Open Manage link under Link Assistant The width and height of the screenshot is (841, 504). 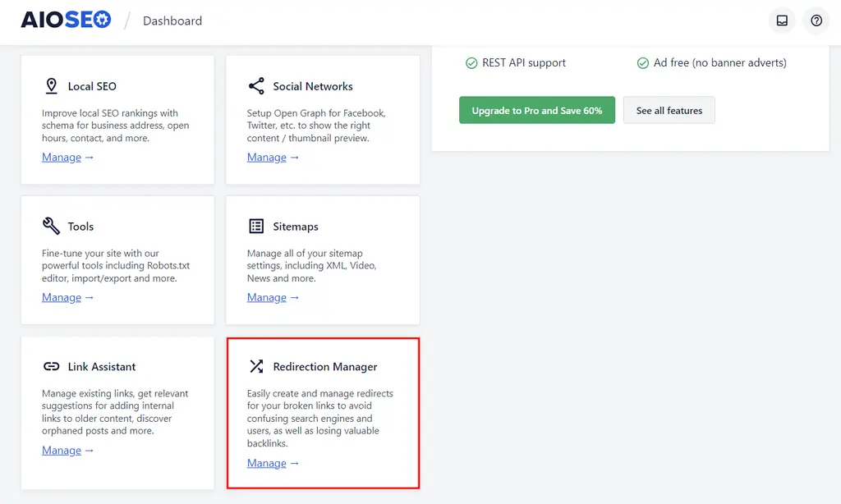pos(62,451)
